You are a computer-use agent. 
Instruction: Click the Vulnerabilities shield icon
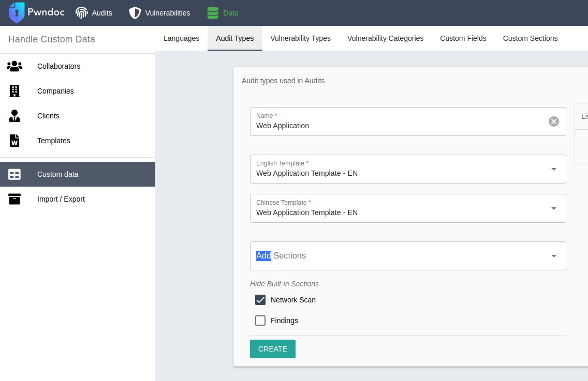pyautogui.click(x=135, y=13)
